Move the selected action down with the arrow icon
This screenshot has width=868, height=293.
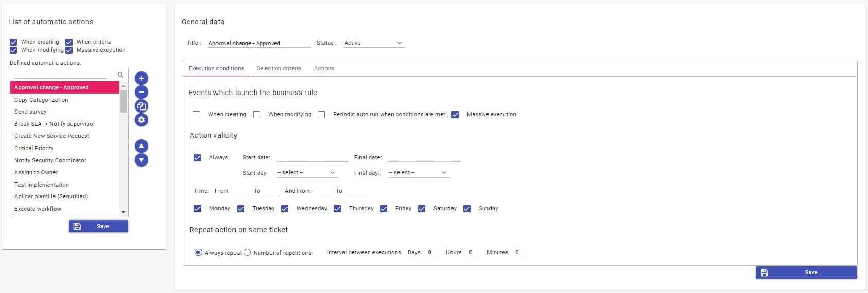(141, 160)
